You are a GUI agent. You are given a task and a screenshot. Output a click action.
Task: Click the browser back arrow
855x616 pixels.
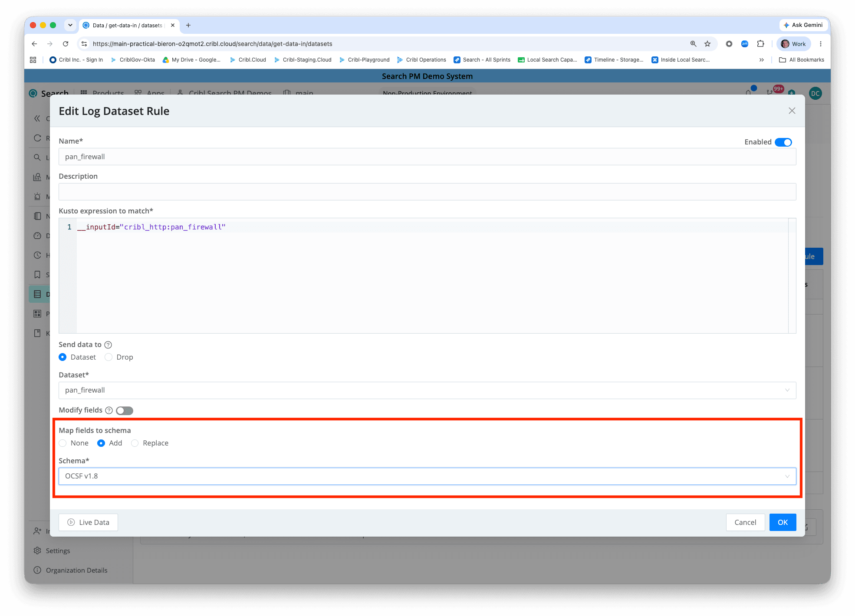(x=34, y=44)
